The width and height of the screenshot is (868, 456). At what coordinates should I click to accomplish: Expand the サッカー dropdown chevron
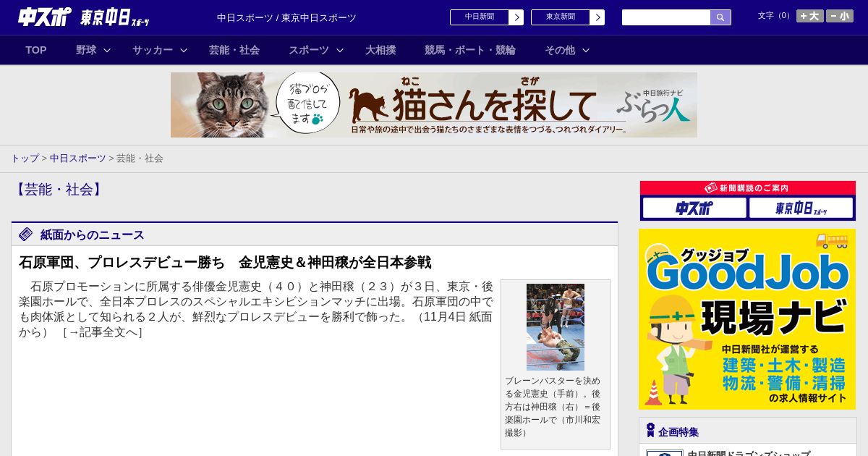(x=184, y=50)
